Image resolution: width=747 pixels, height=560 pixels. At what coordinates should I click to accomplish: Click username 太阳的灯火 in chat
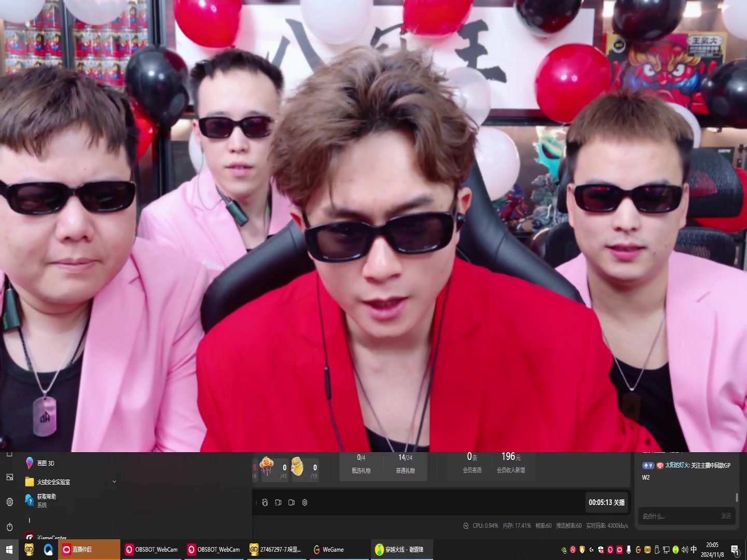[677, 466]
